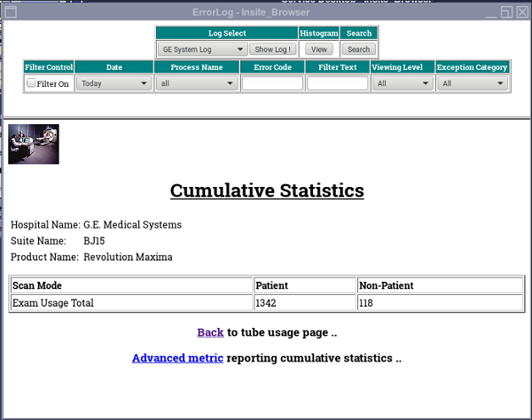This screenshot has height=420, width=532.
Task: Minimize the ErrorLog Insite_Browser window
Action: click(x=490, y=12)
